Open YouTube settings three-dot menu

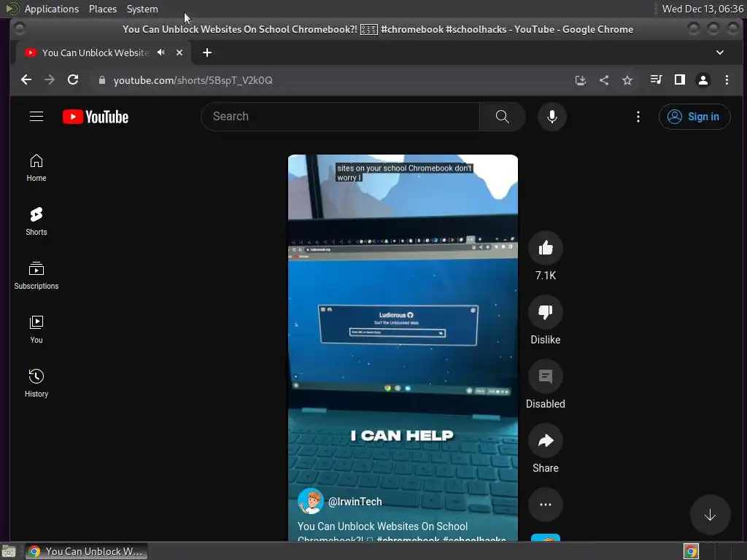638,117
